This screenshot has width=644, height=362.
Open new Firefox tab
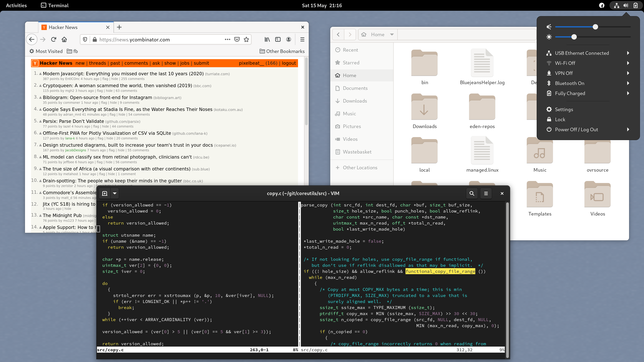[119, 27]
